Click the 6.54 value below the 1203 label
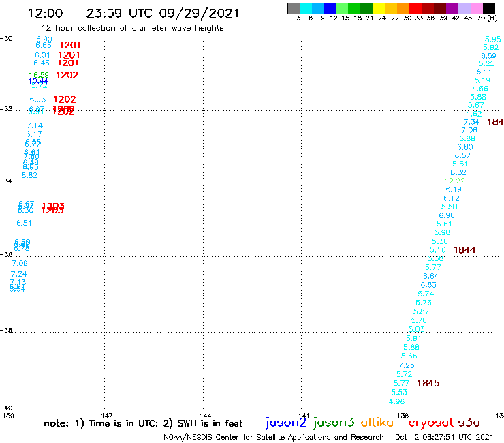The height and width of the screenshot is (443, 504). [x=25, y=223]
